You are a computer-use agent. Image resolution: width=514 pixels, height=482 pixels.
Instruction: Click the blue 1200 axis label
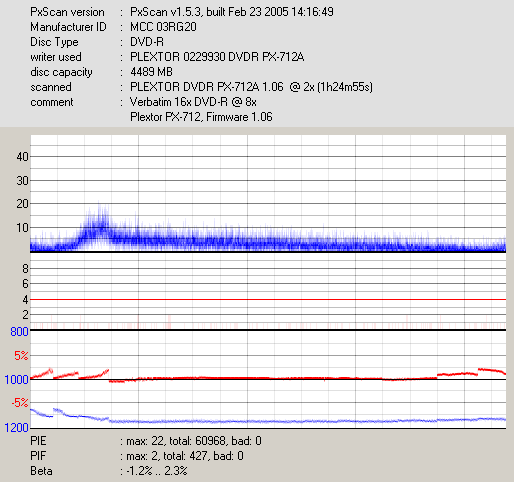(16, 428)
